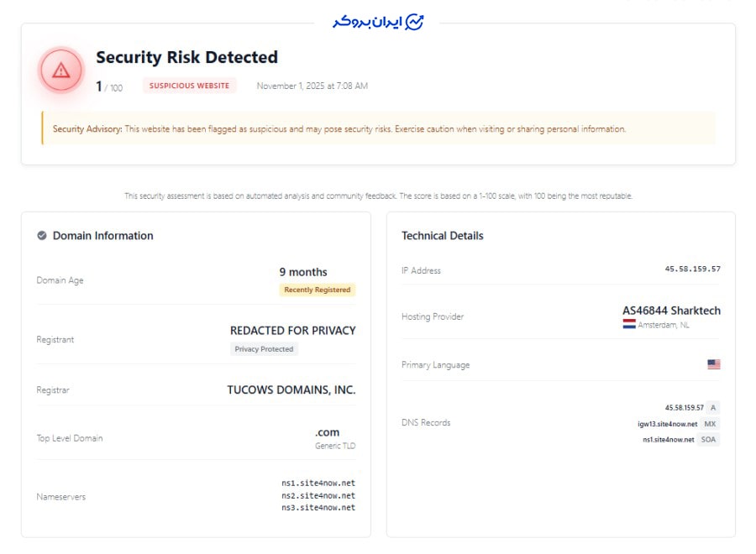This screenshot has height=554, width=756.
Task: Click the SUSPICIOUS WEBSITE badge
Action: tap(189, 86)
